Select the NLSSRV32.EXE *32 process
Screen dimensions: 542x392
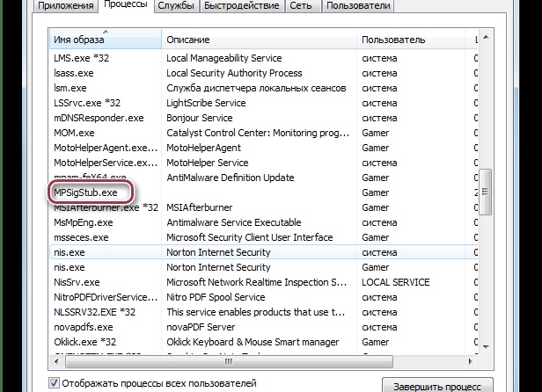pos(264,312)
